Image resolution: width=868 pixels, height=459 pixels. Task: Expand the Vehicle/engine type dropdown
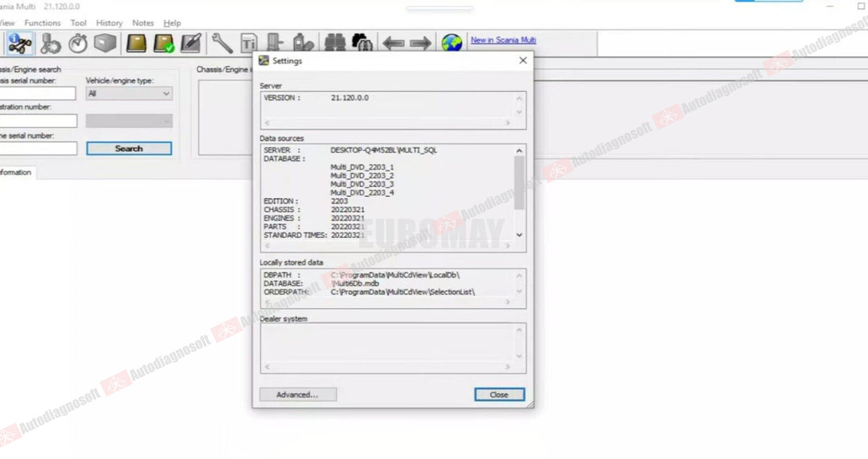tap(129, 93)
